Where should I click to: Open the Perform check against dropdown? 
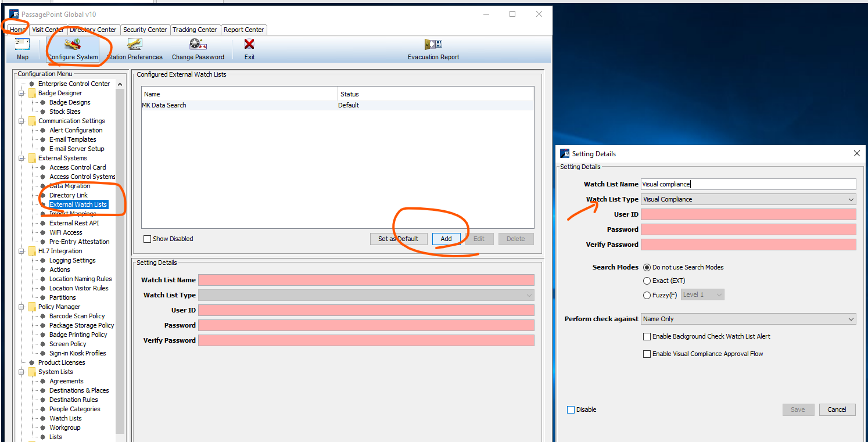click(x=748, y=319)
